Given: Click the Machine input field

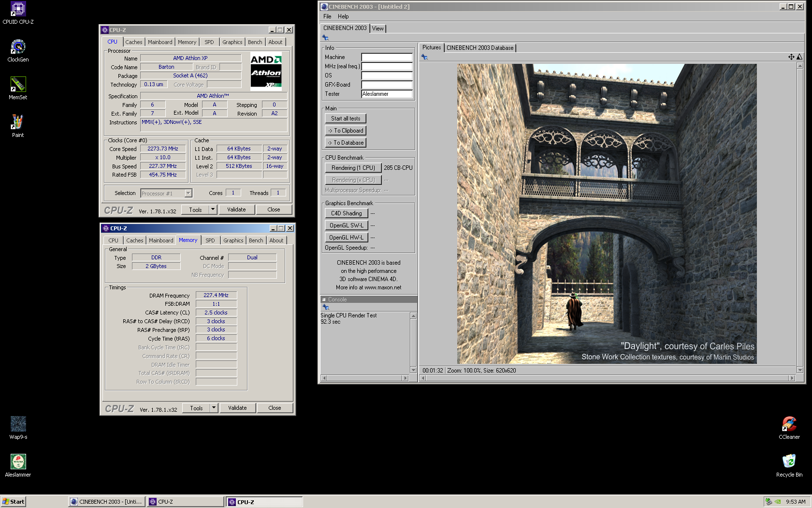Looking at the screenshot, I should click(387, 57).
